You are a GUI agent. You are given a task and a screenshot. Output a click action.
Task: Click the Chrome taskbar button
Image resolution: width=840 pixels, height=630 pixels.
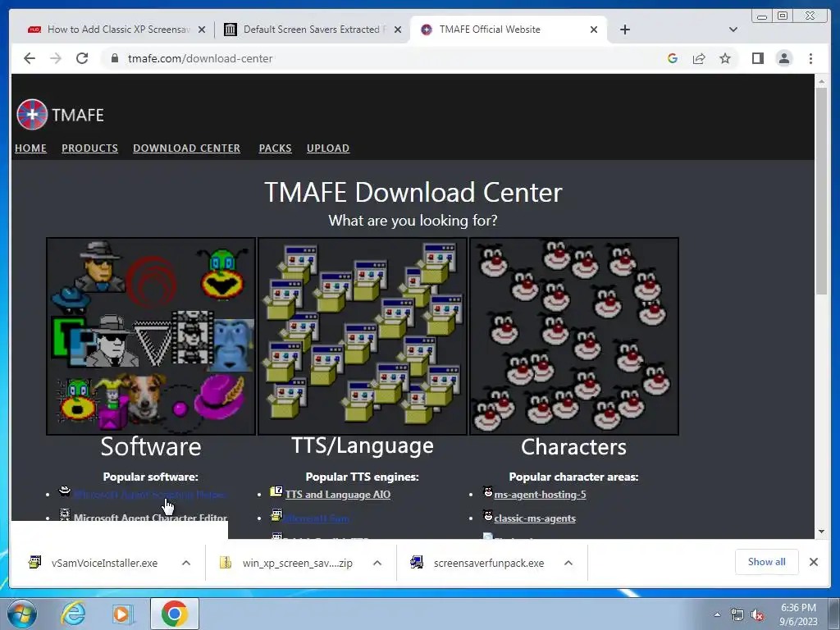click(x=174, y=614)
